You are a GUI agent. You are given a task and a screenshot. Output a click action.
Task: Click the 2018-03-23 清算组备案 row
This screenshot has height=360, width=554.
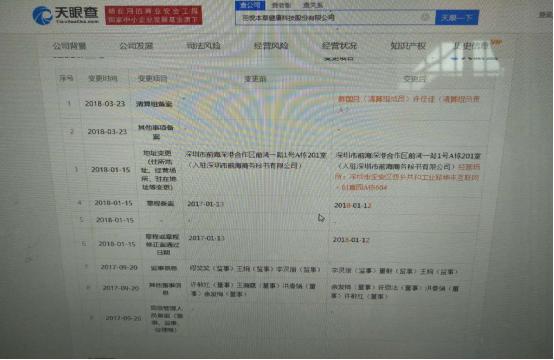274,104
